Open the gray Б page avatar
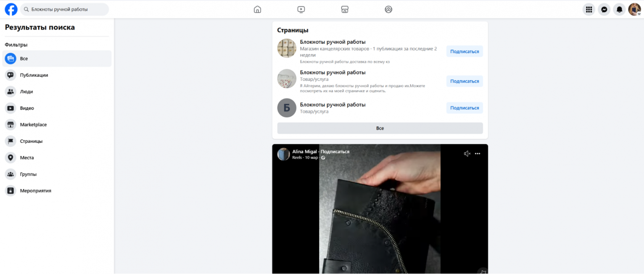The height and width of the screenshot is (274, 644). click(287, 108)
